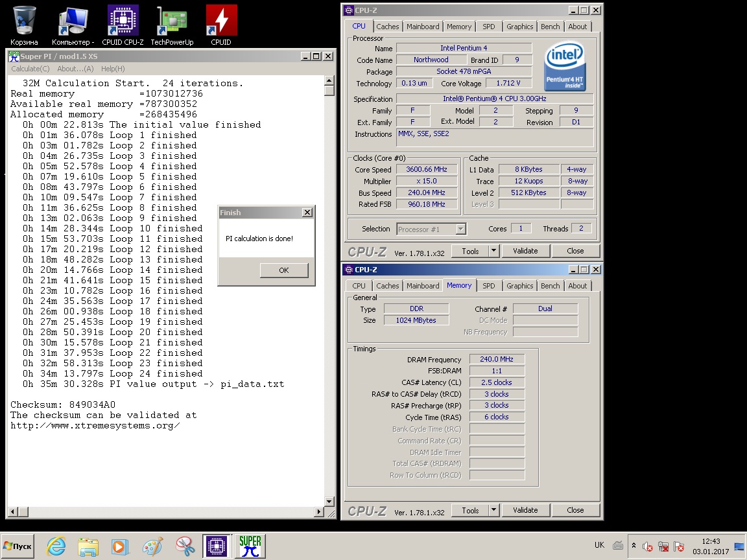Open Snipping Tool scissors icon on taskbar

click(x=184, y=546)
